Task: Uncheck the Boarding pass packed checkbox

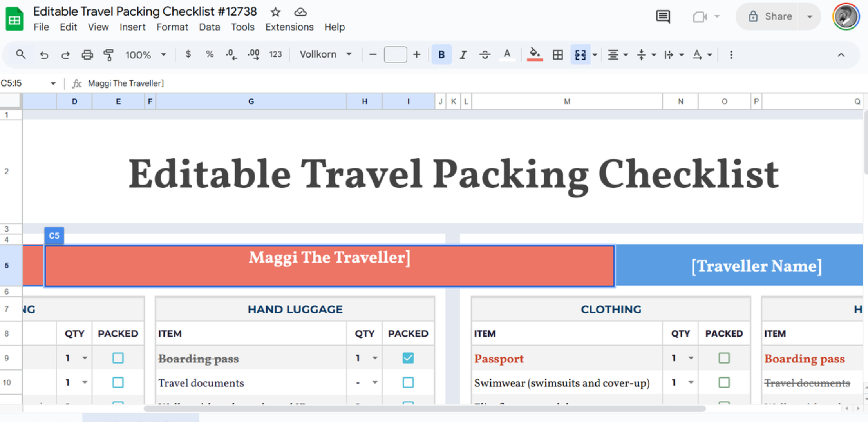Action: (408, 358)
